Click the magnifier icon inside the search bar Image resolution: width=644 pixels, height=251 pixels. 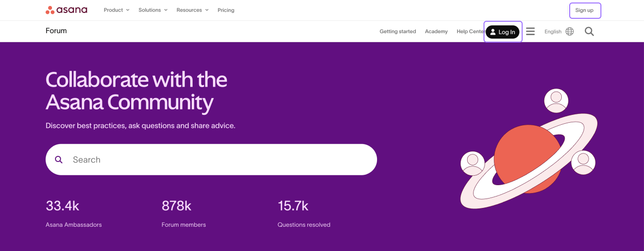(59, 159)
